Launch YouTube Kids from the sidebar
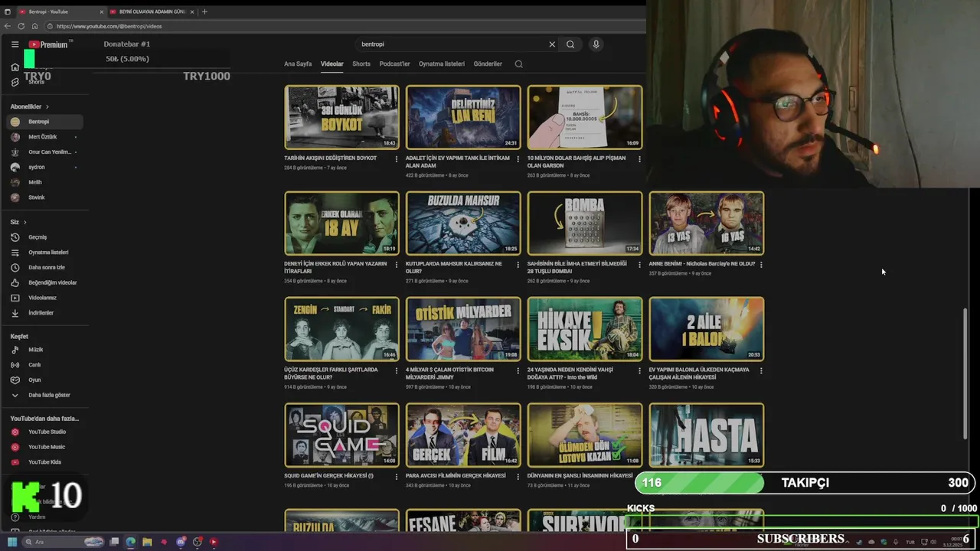The image size is (980, 551). (46, 462)
